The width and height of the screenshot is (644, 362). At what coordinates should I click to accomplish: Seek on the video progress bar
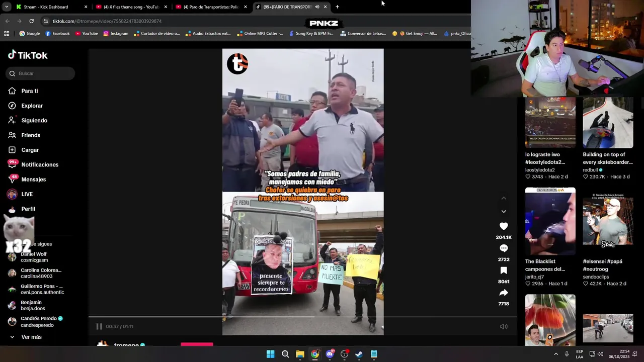(x=303, y=317)
